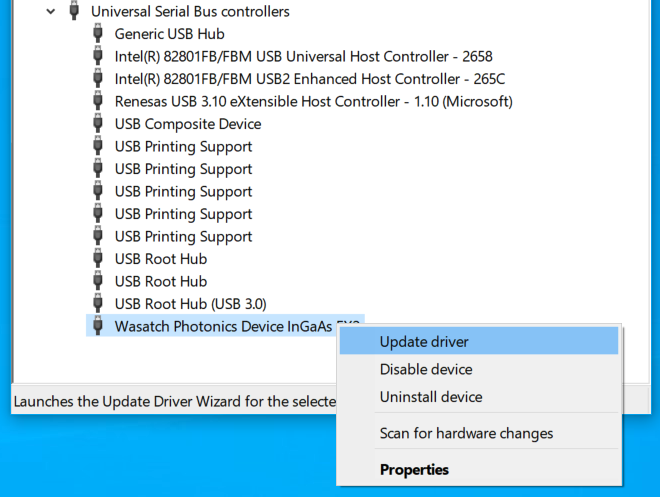The height and width of the screenshot is (497, 660).
Task: Click the Generic USB Hub device icon
Action: (x=98, y=34)
